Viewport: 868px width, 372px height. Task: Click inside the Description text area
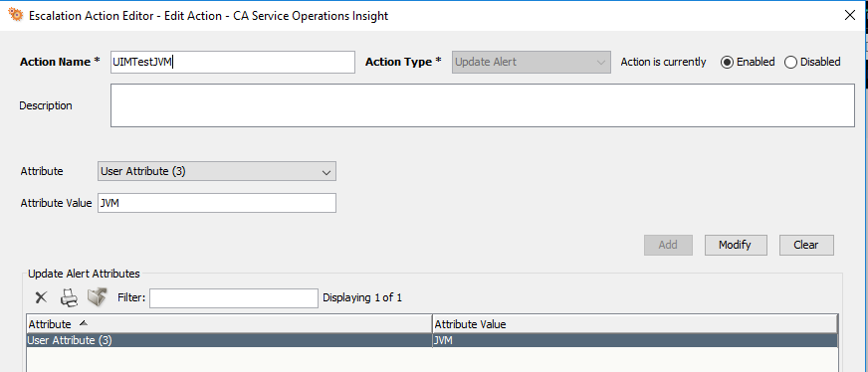pos(483,105)
